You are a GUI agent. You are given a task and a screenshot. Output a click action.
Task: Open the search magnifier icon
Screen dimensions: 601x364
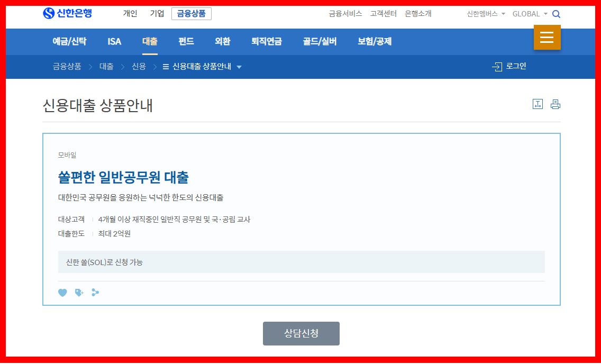pos(556,14)
